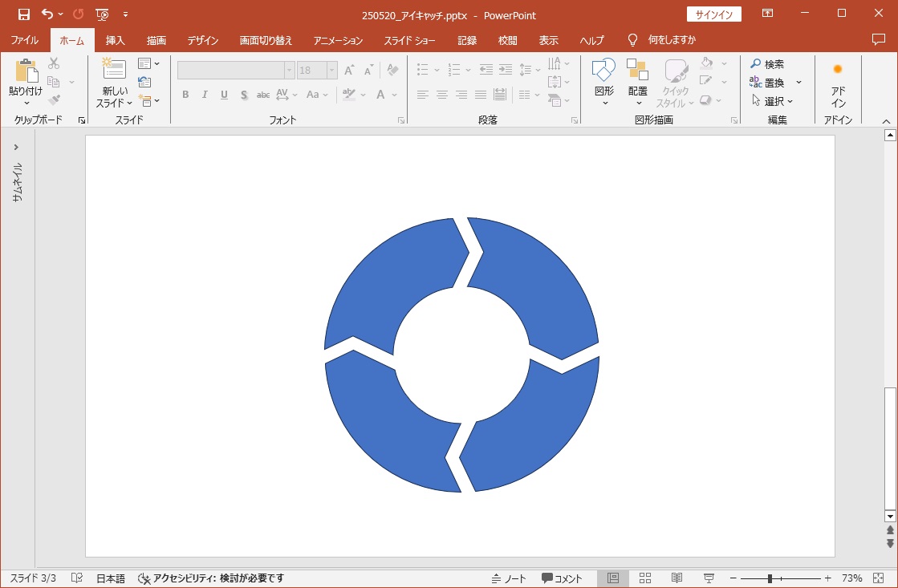Image resolution: width=898 pixels, height=588 pixels.
Task: Click the サインイン button
Action: pyautogui.click(x=713, y=14)
